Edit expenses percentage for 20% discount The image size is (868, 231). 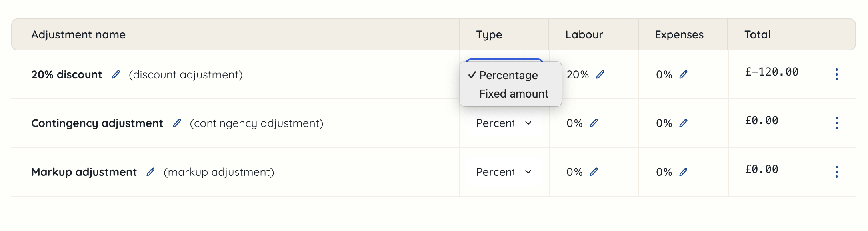(683, 75)
